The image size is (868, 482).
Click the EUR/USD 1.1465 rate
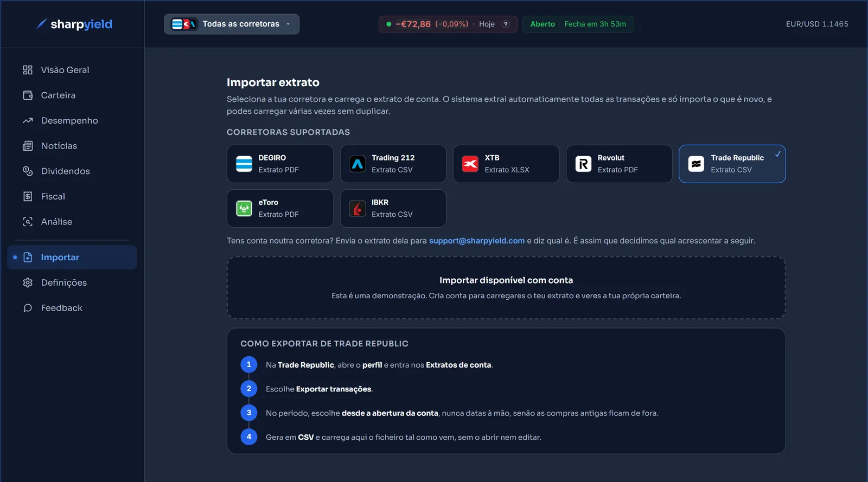pos(817,24)
